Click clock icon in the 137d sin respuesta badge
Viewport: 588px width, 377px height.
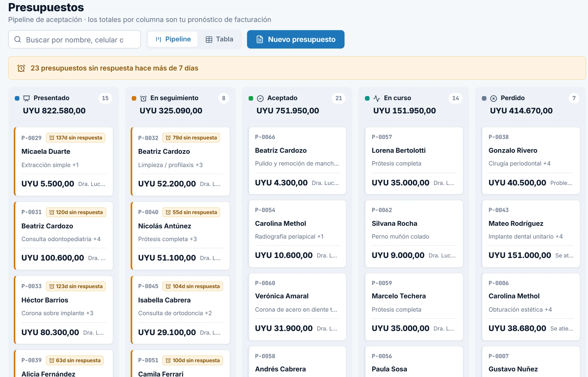(52, 138)
